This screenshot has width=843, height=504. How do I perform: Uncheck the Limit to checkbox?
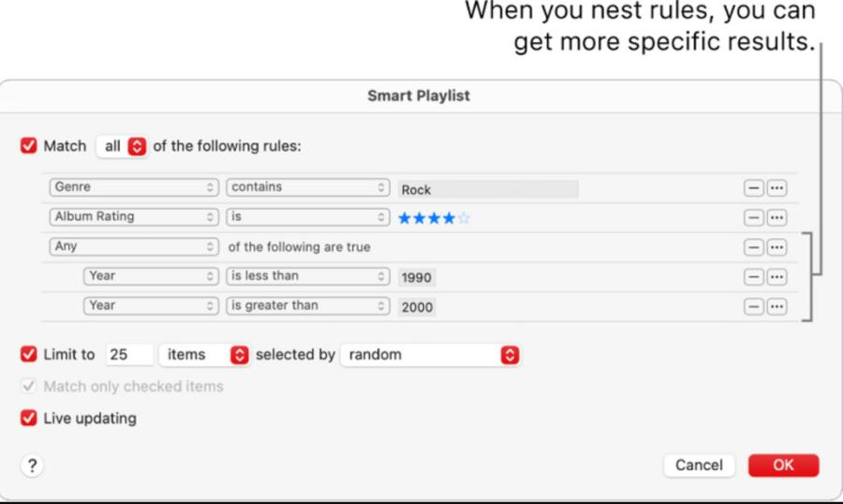pos(28,354)
